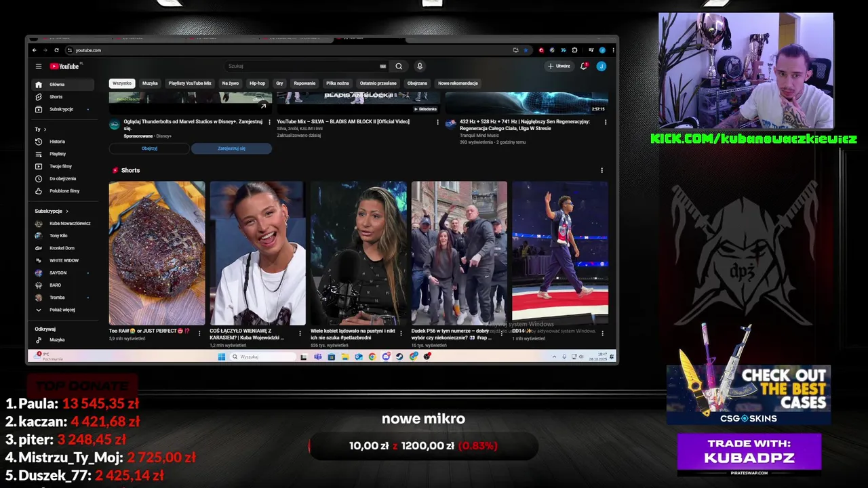868x488 pixels.
Task: Reload the page with the refresh icon
Action: coord(58,50)
